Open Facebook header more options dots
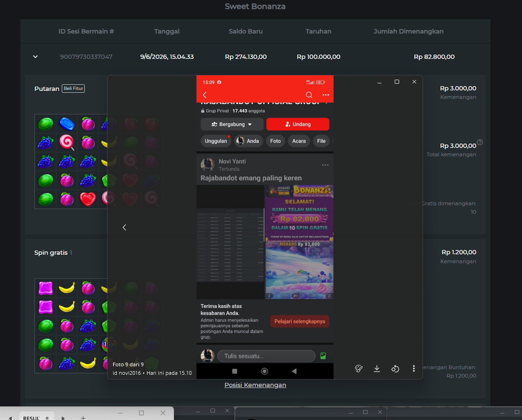This screenshot has width=522, height=420. 326,95
